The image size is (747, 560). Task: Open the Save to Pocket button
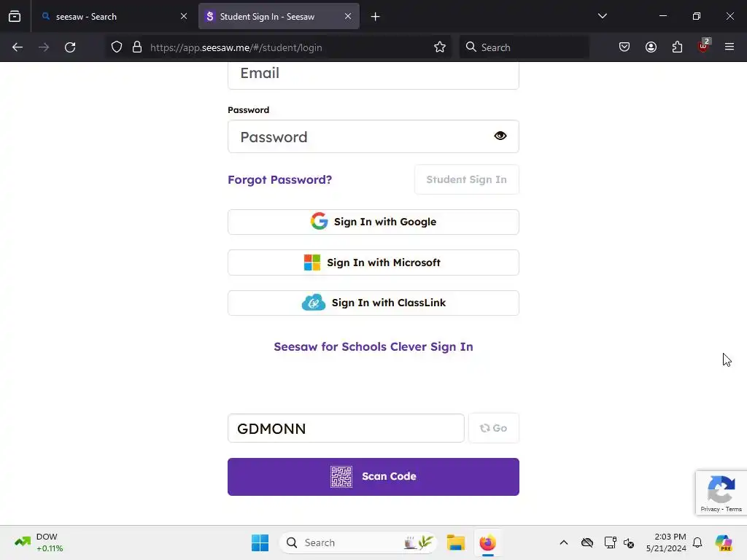624,47
